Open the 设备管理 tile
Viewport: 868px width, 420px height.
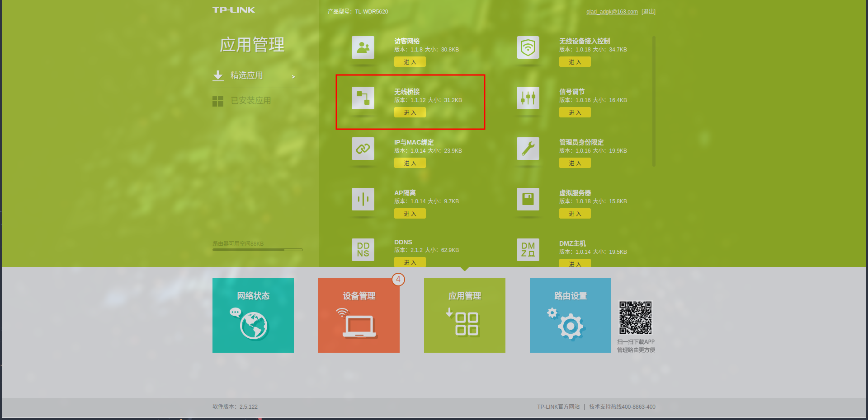(x=359, y=315)
